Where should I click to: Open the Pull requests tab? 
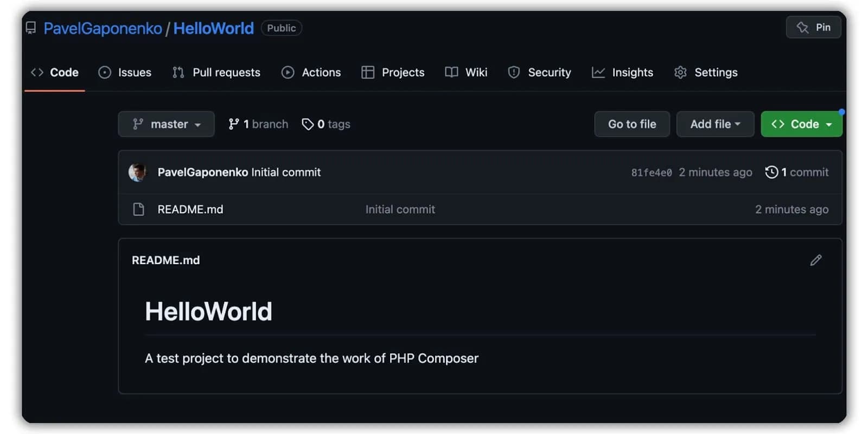pyautogui.click(x=216, y=72)
